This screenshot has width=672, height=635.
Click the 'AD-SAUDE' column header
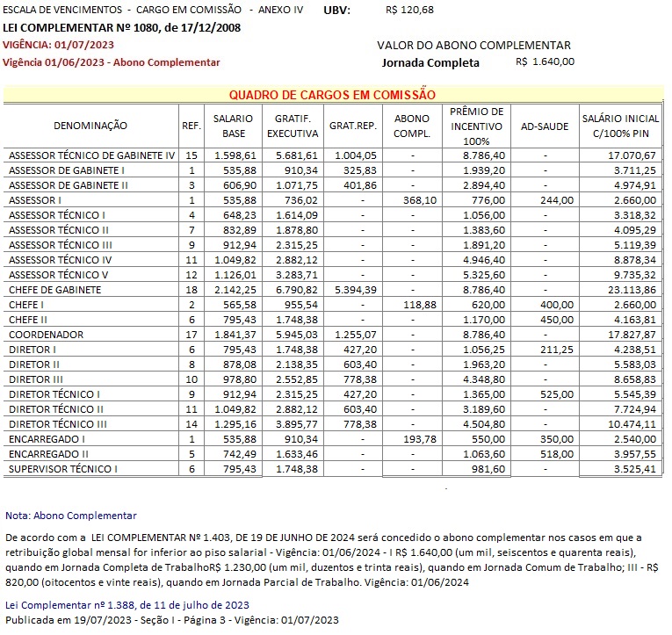coord(545,126)
